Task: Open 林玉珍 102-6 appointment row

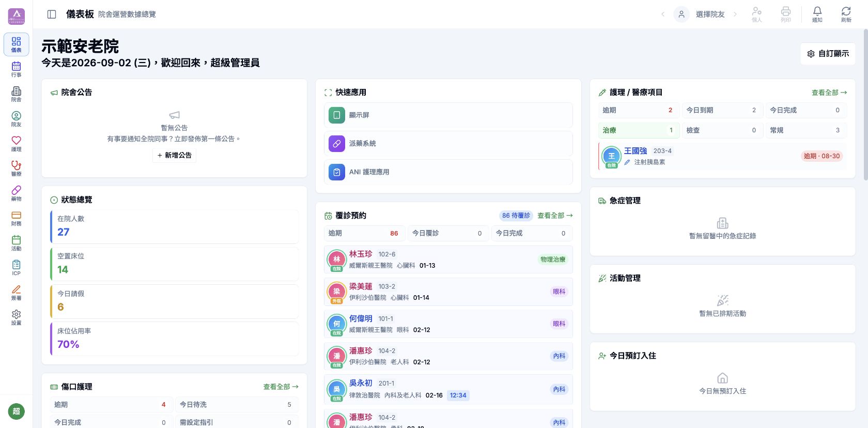Action: (448, 259)
